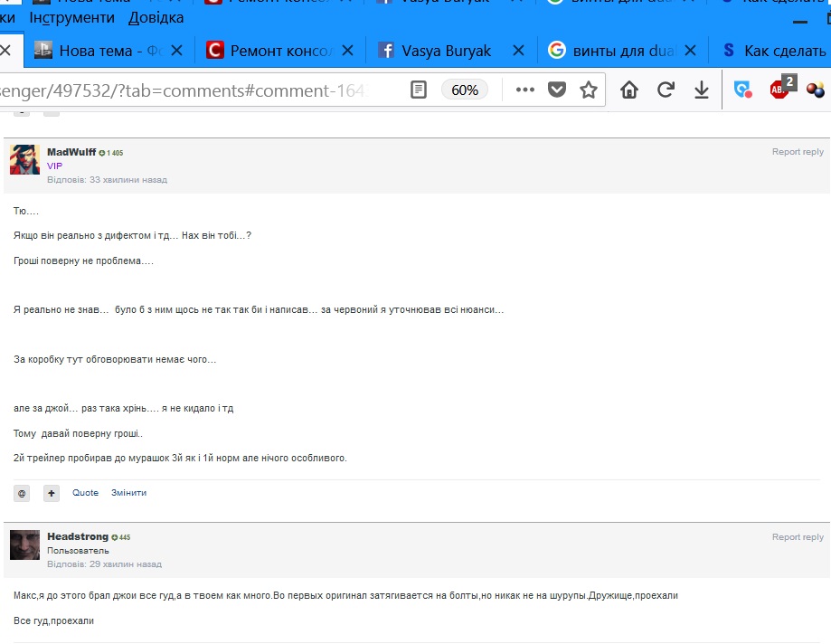Click the 60% zoom level indicator
Viewport: 831px width, 644px height.
[465, 90]
